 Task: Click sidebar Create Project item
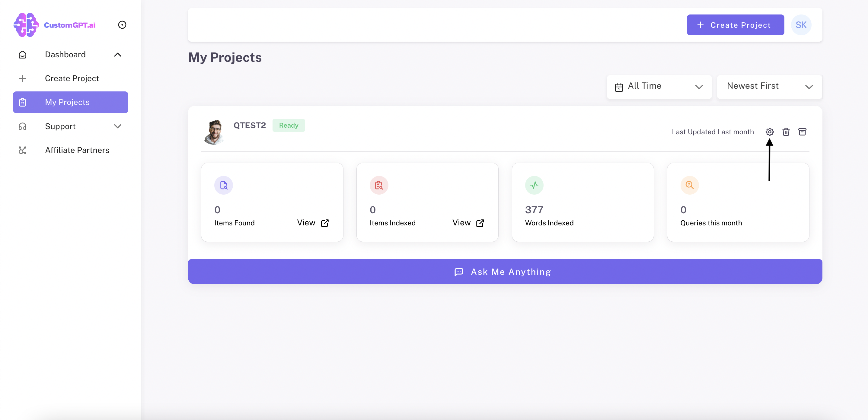click(x=72, y=78)
